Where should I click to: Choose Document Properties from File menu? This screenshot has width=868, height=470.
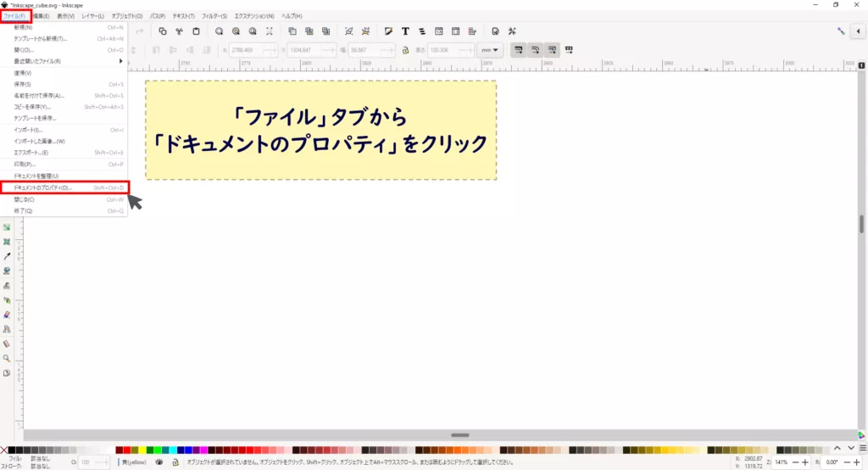(64, 187)
